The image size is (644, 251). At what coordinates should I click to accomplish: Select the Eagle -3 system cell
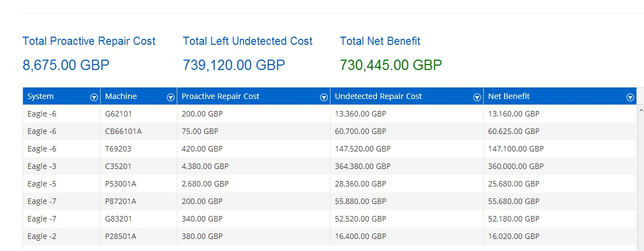click(42, 166)
